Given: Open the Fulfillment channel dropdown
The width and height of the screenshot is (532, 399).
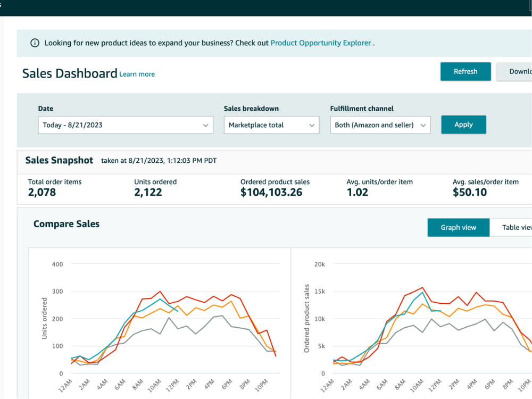Looking at the screenshot, I should (x=380, y=125).
